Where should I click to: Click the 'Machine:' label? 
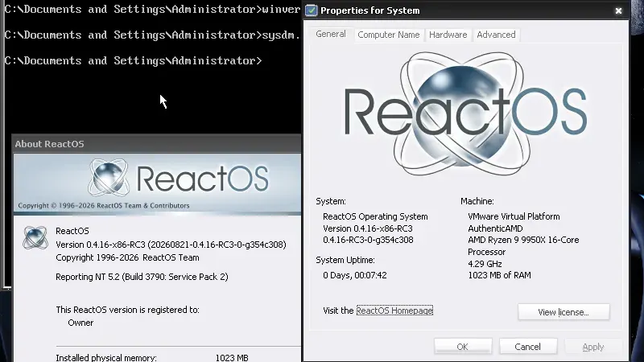pos(477,201)
